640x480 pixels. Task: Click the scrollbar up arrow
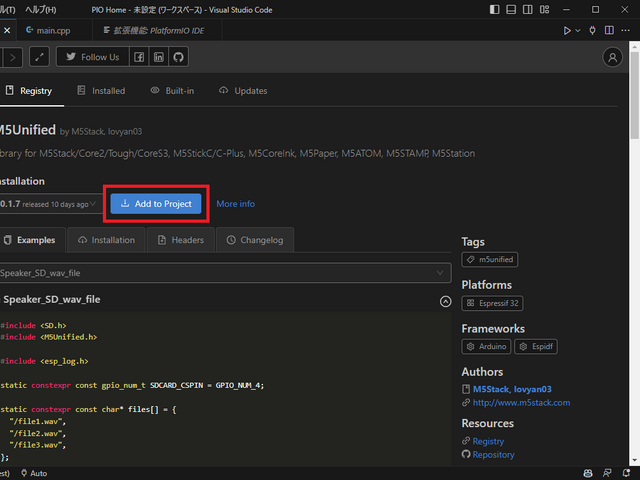(x=634, y=46)
